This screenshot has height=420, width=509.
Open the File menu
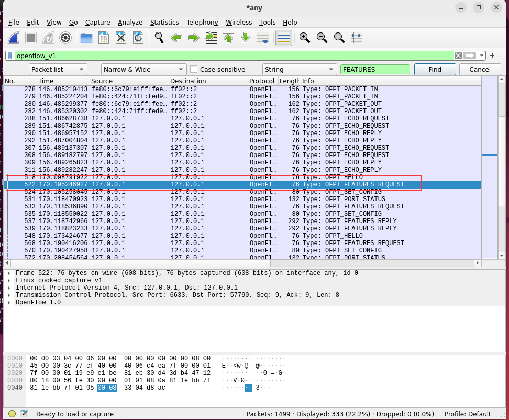(x=14, y=23)
